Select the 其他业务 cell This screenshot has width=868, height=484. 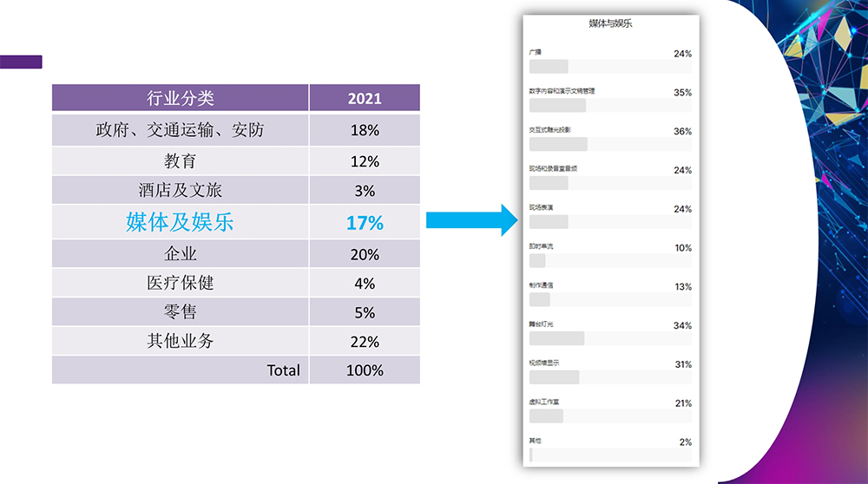click(x=180, y=341)
